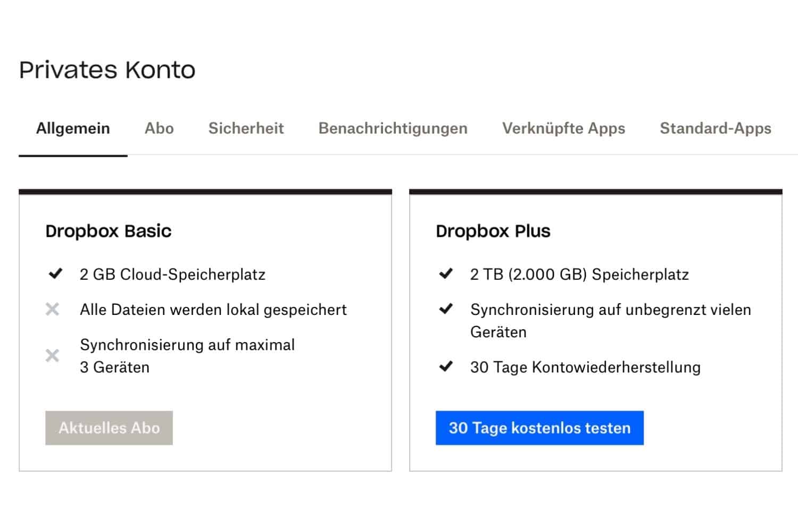
Task: Click the X icon beside Synchronisierung auf maximal 3 Geräten
Action: 52,355
